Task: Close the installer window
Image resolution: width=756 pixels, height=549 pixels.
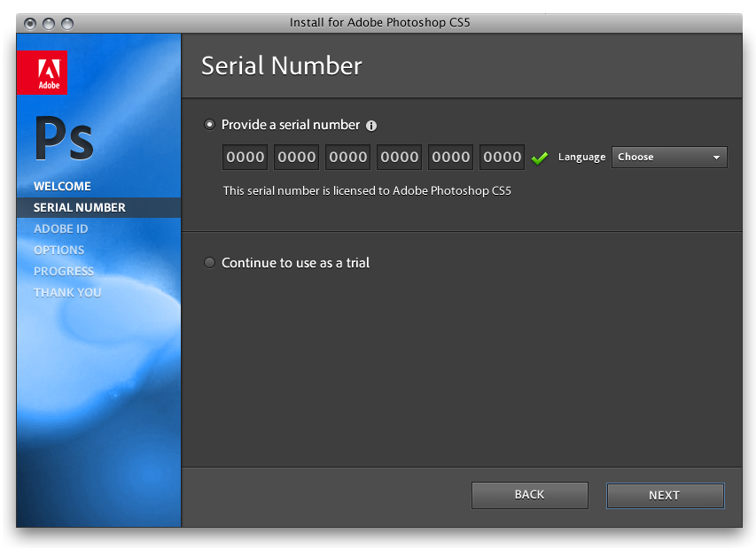Action: [30, 23]
